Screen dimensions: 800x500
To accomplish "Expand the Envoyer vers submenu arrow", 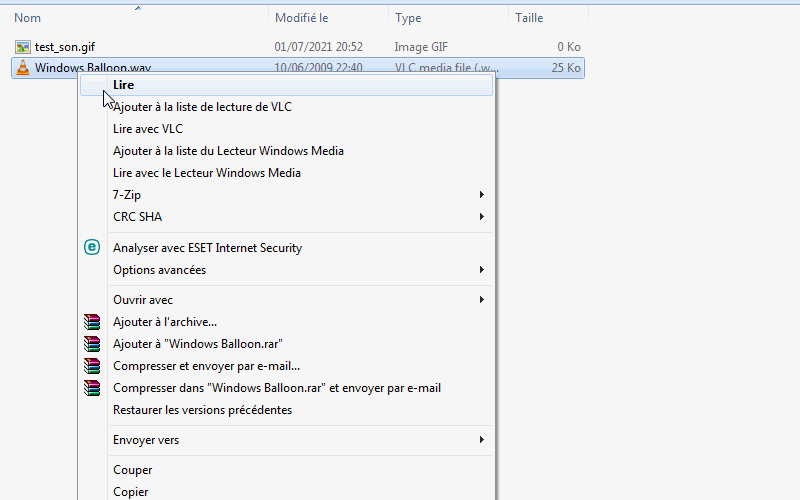I will coord(482,440).
